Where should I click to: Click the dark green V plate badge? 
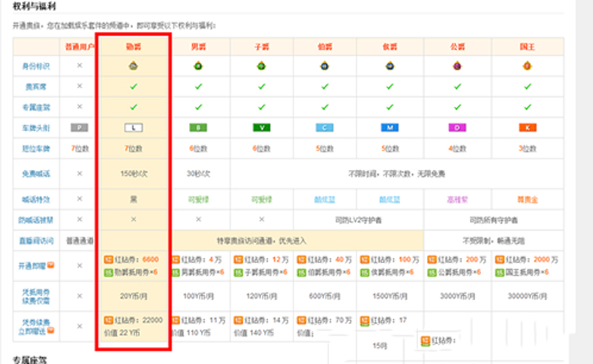click(x=262, y=128)
